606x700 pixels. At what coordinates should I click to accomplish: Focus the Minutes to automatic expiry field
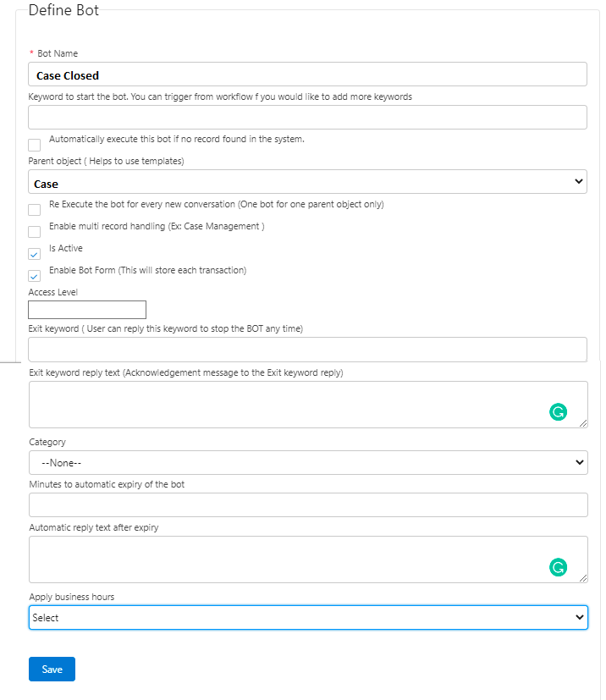tap(307, 505)
